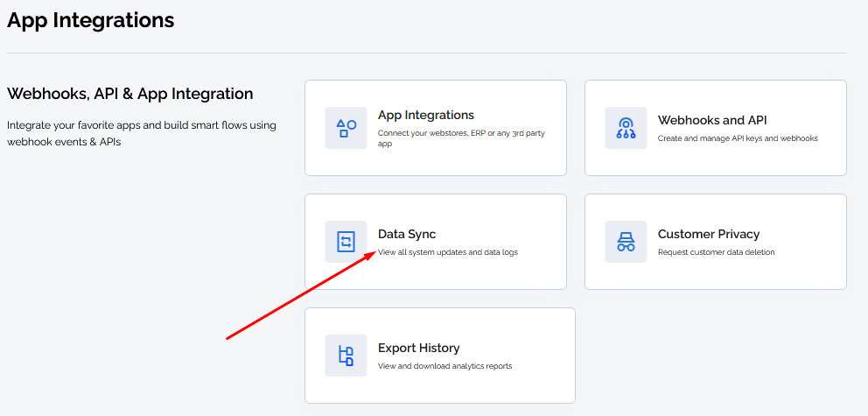This screenshot has width=868, height=416.
Task: Open the Customer Privacy card title
Action: click(x=709, y=235)
